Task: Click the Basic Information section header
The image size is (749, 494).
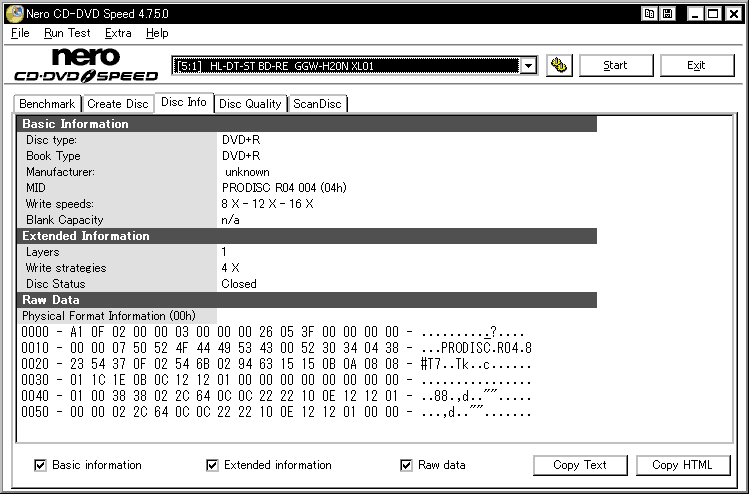Action: click(x=307, y=124)
